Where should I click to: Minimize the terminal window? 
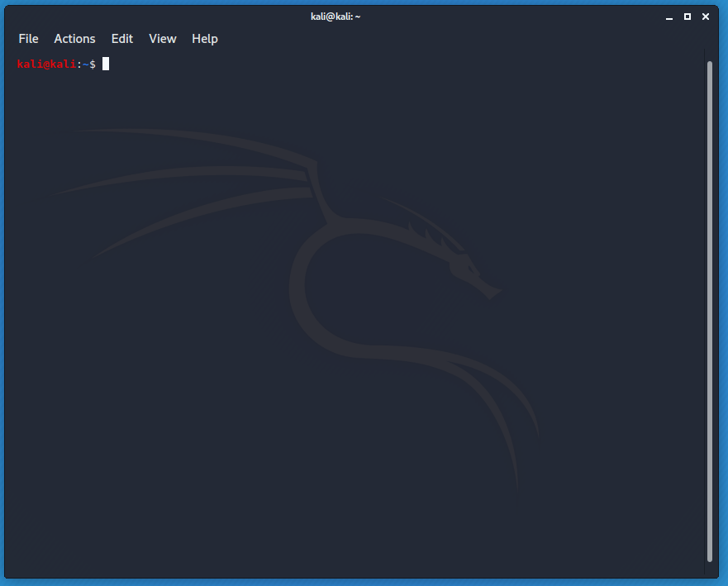(x=669, y=17)
